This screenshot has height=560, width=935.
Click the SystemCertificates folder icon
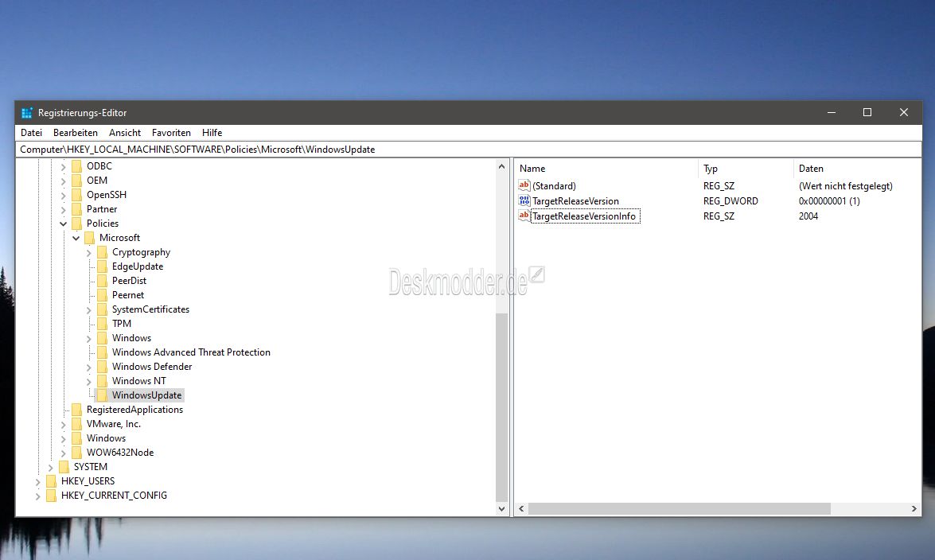[102, 309]
